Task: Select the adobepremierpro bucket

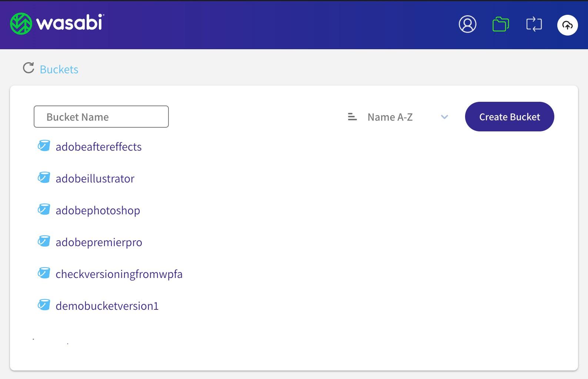Action: pyautogui.click(x=99, y=242)
